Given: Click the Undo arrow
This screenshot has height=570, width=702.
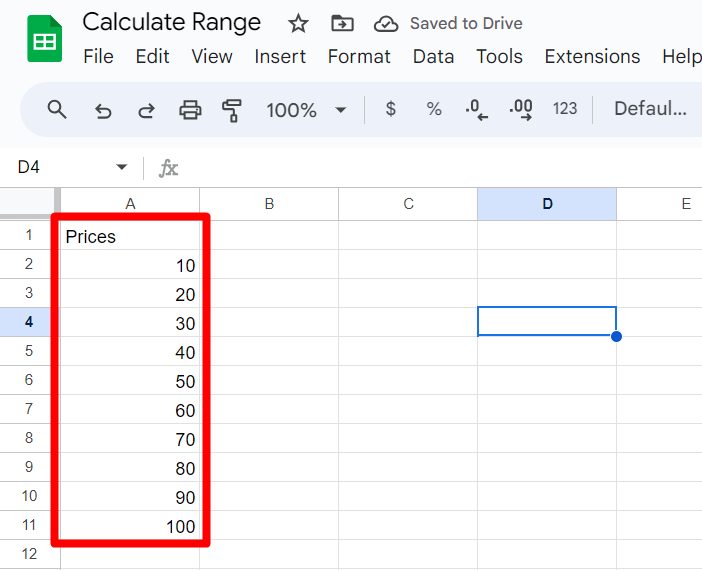Looking at the screenshot, I should [x=103, y=110].
